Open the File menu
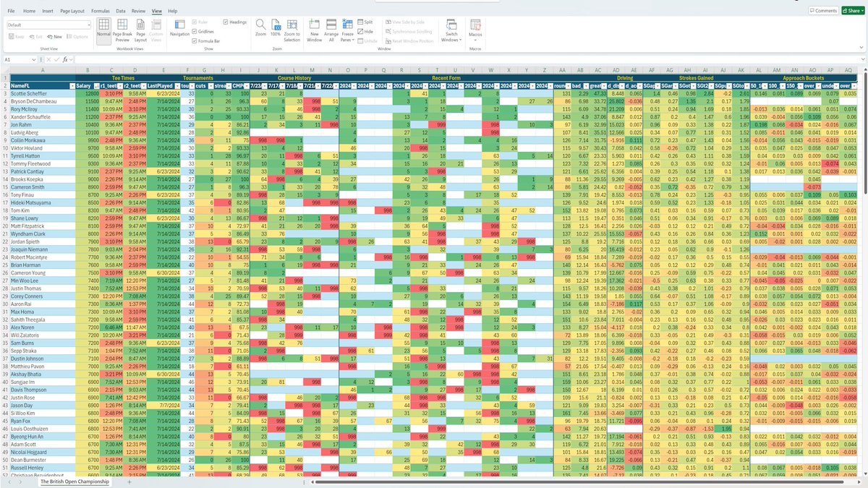 click(11, 12)
